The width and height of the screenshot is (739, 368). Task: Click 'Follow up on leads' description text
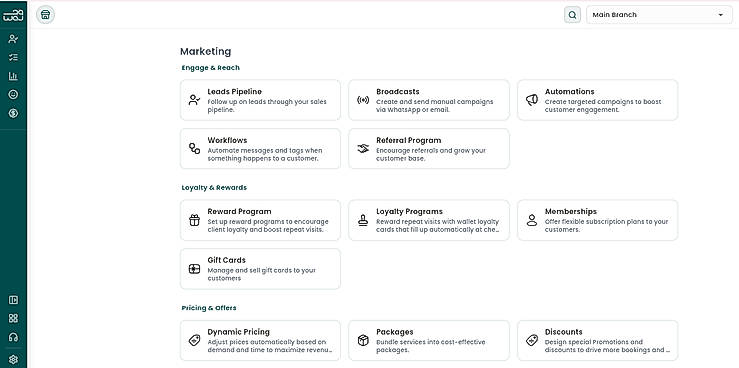point(267,106)
